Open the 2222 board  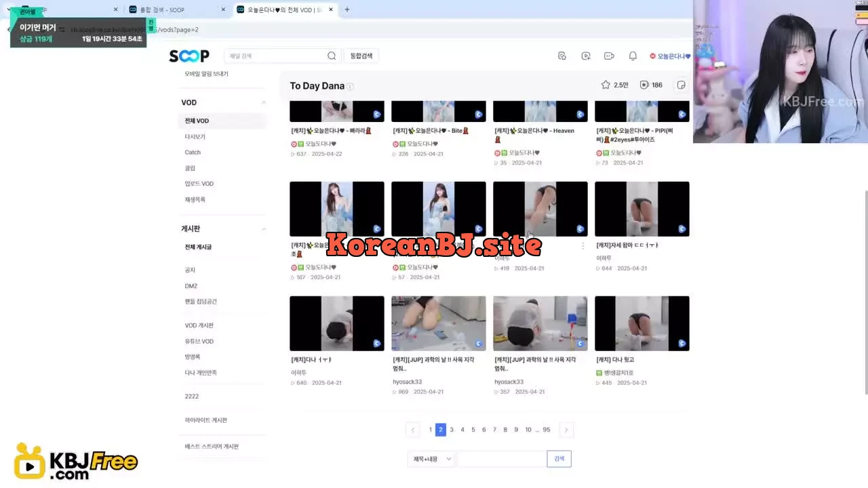(x=191, y=396)
